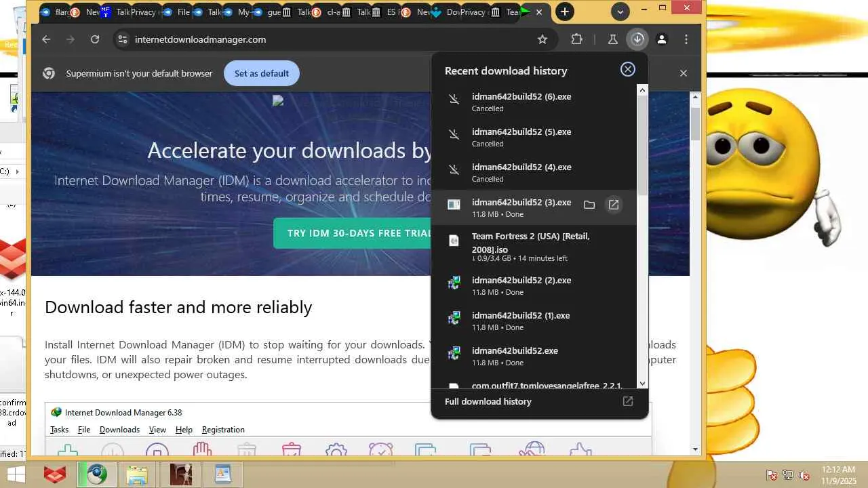The height and width of the screenshot is (488, 868).
Task: Open the Windows Start button
Action: tap(16, 474)
